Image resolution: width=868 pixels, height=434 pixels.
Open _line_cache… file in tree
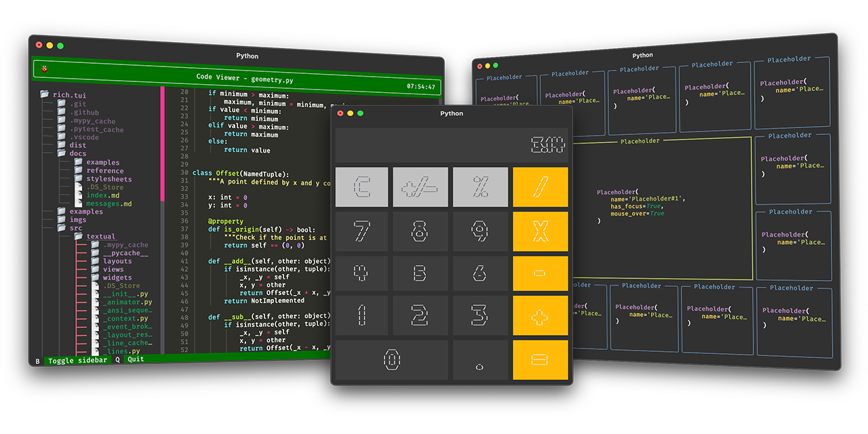[x=127, y=343]
